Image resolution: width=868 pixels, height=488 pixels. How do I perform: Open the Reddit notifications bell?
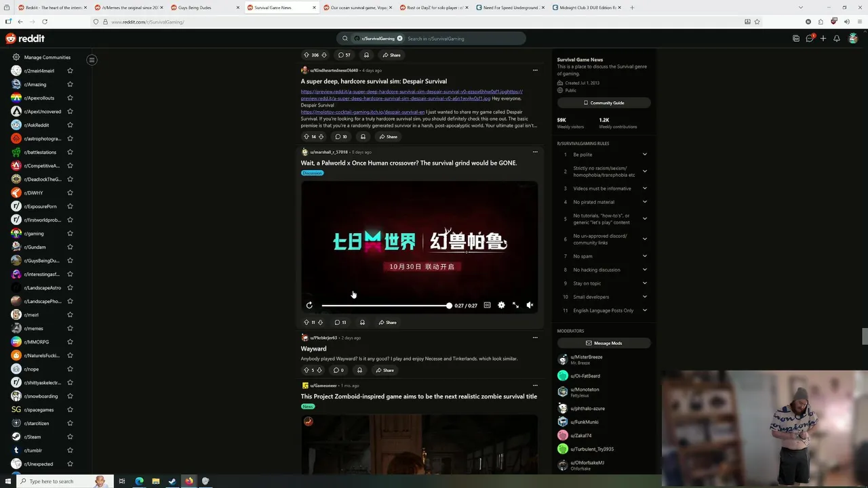(836, 39)
